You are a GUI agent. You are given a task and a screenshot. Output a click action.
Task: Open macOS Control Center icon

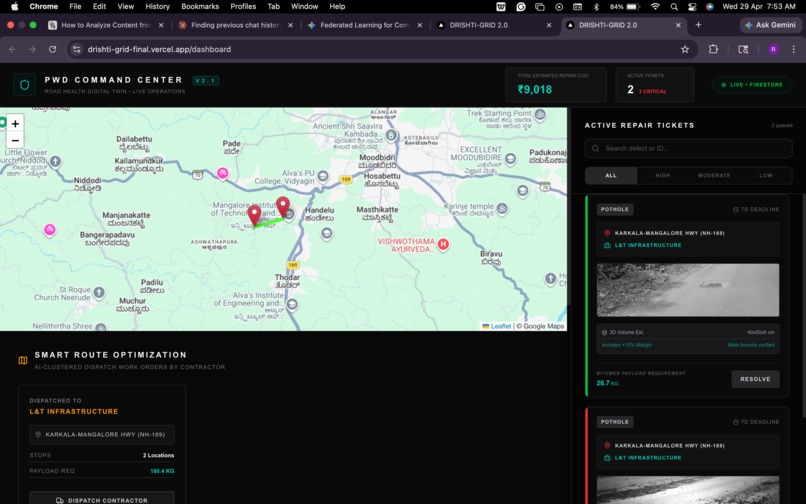[x=692, y=7]
